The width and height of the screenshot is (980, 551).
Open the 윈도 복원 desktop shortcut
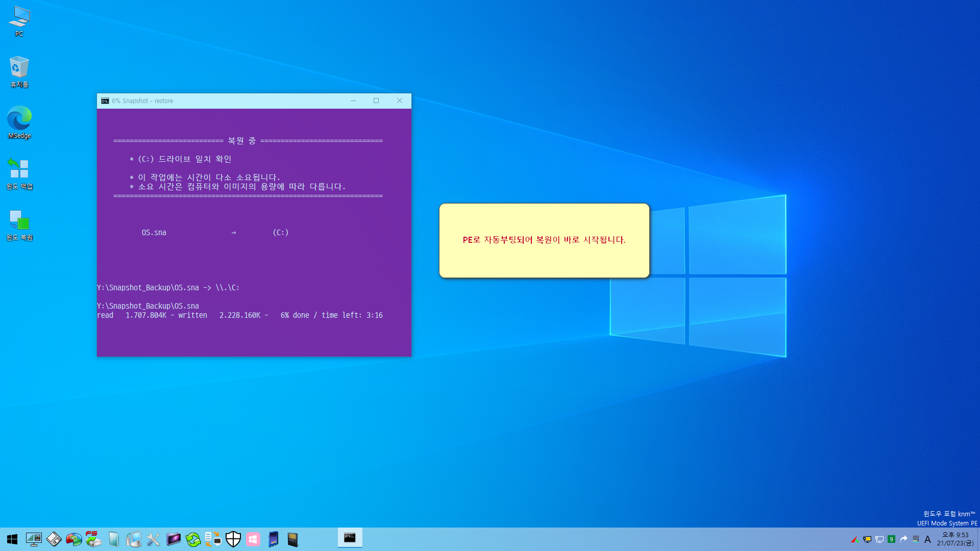(x=19, y=225)
